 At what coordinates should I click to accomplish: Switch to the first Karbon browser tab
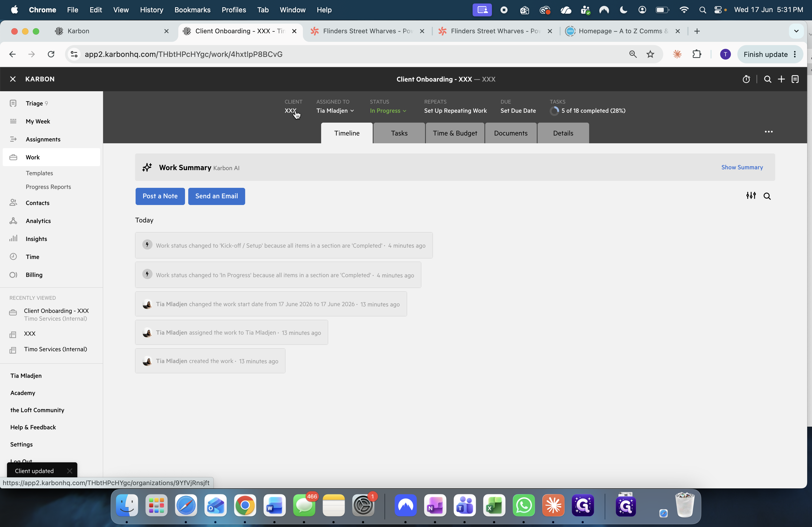[x=112, y=31]
